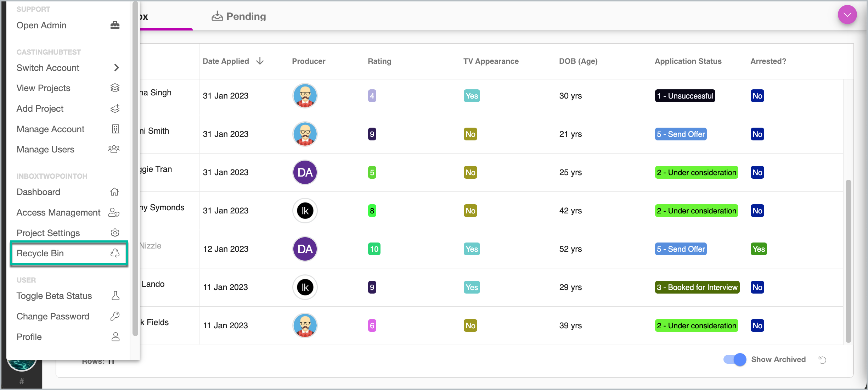Click the '1 - Unsuccessful' status badge

tap(685, 96)
